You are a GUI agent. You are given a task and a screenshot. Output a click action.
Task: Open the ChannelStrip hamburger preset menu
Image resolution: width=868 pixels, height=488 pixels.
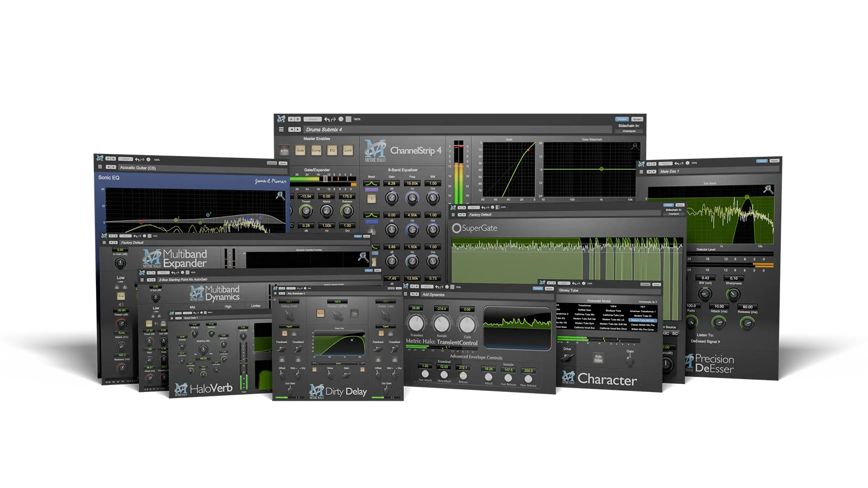[281, 130]
